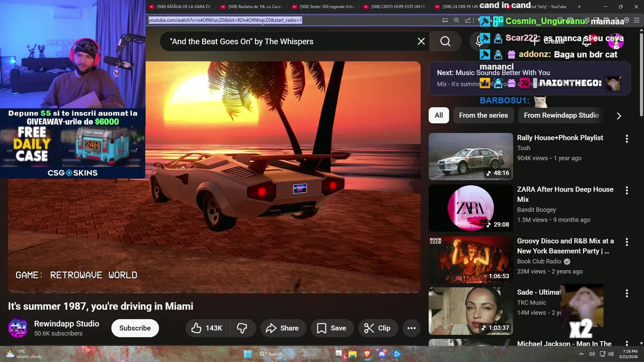The width and height of the screenshot is (644, 362).
Task: Open a new browser tab with plus
Action: pyautogui.click(x=579, y=7)
